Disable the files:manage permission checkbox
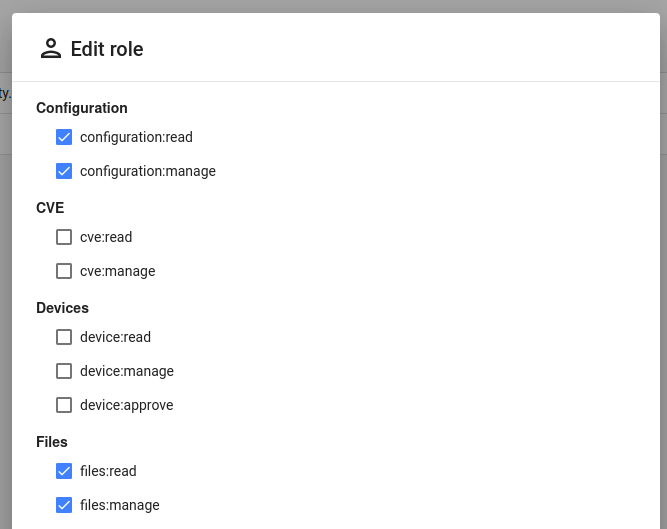Viewport: 667px width, 529px height. coord(64,505)
